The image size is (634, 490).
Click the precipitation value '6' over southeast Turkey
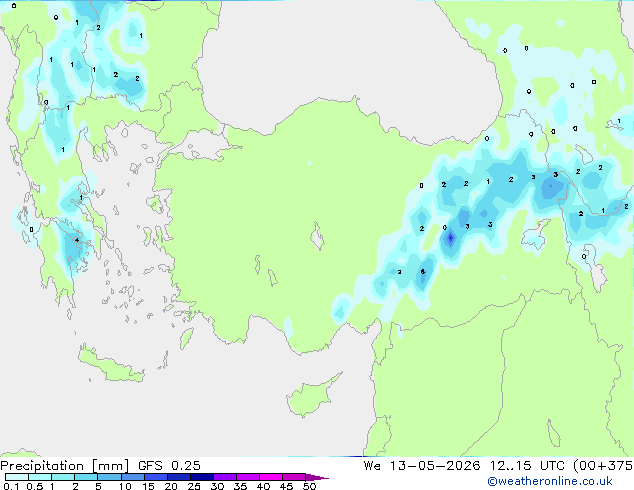(x=423, y=271)
